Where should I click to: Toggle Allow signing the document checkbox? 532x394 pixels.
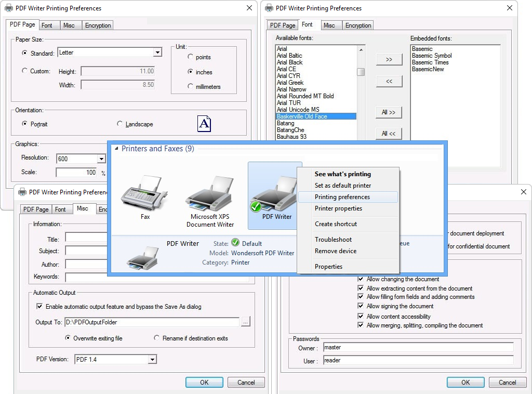361,306
